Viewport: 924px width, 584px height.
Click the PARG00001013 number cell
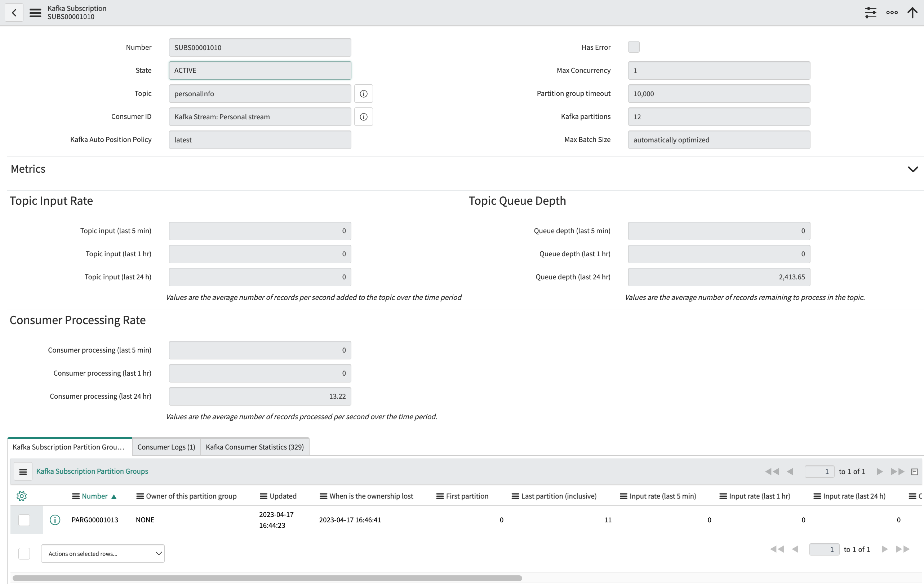pyautogui.click(x=95, y=520)
